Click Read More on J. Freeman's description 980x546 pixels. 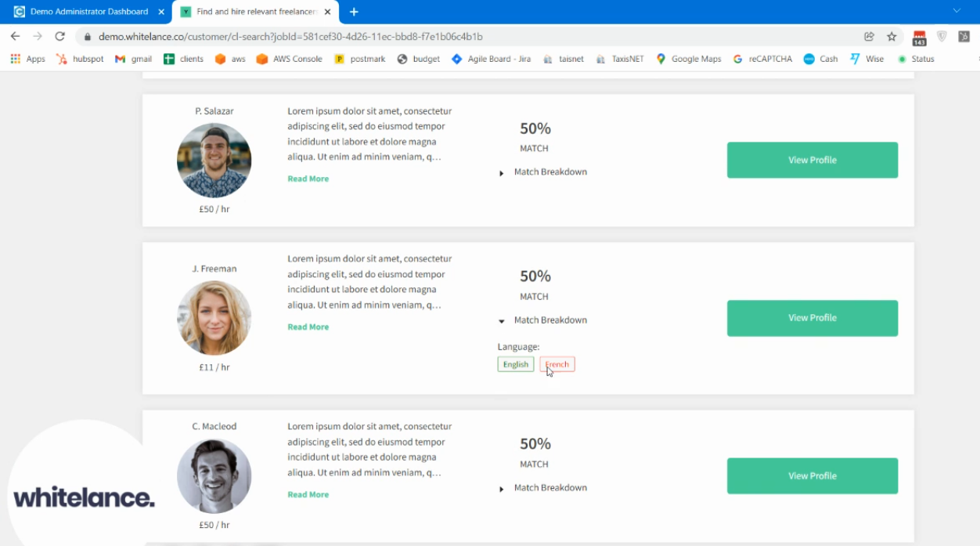(308, 327)
